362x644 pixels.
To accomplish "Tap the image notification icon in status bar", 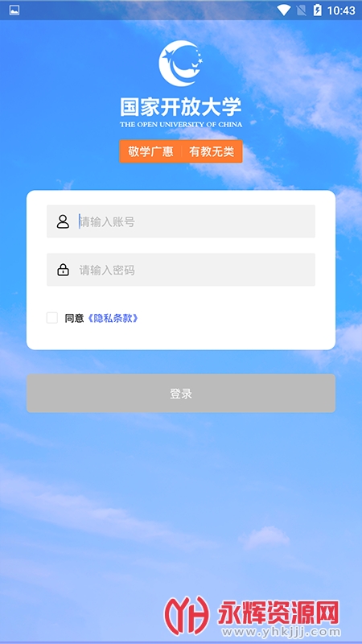I will 14,10.
